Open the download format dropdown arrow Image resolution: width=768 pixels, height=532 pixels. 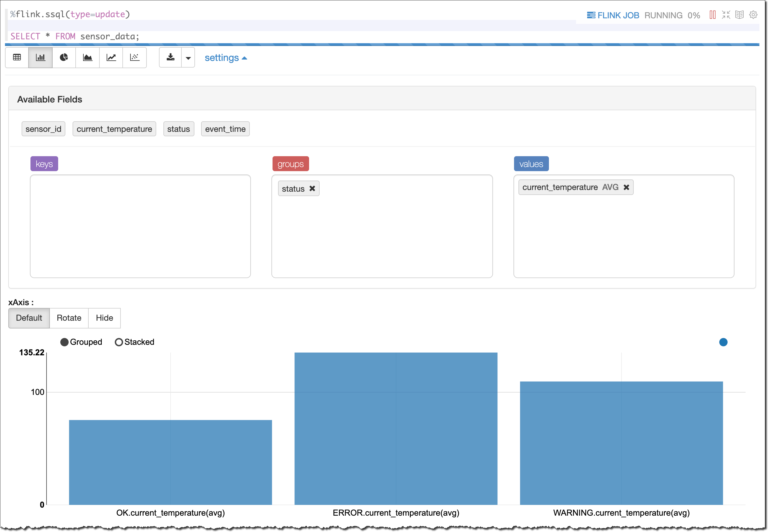[188, 58]
